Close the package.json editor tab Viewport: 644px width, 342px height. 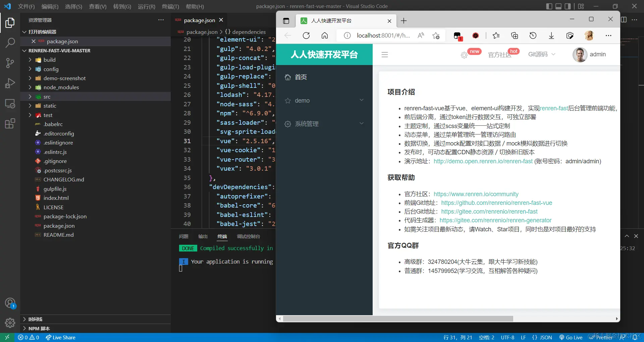(221, 20)
